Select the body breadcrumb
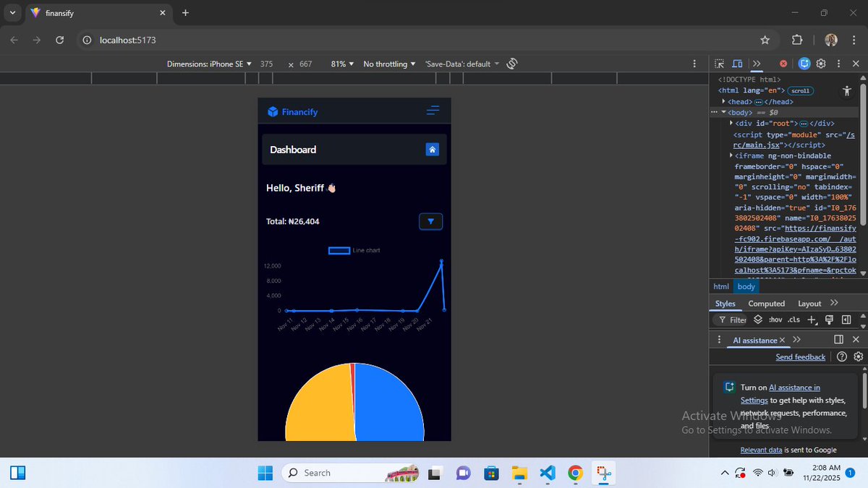868x488 pixels. click(746, 287)
